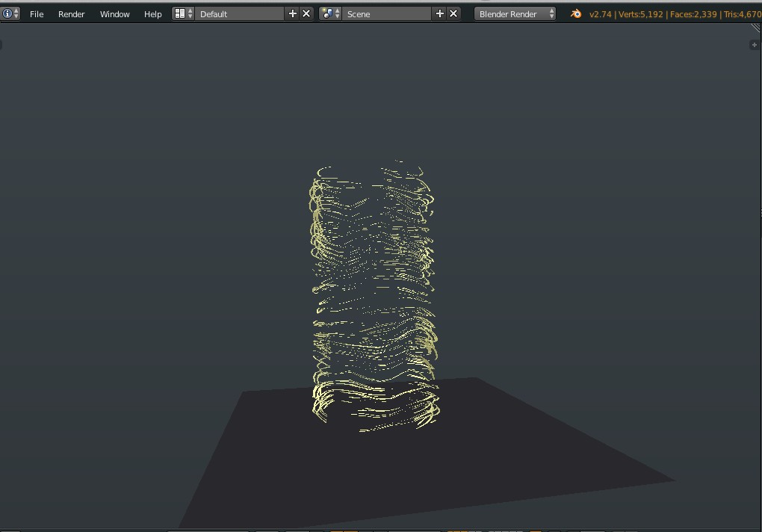Expand the left-edge tool shelf tab
Viewport: 762px width, 532px height.
coord(1,44)
